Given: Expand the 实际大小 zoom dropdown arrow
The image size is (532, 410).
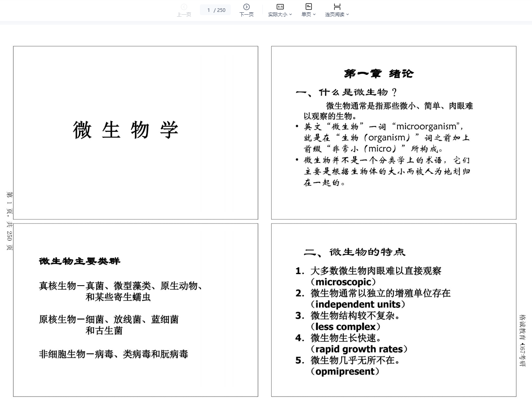Looking at the screenshot, I should 291,15.
